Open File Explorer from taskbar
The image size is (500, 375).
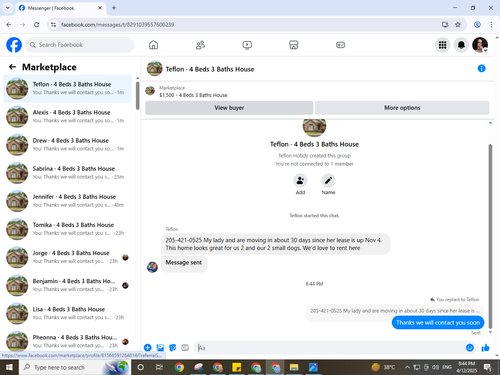coord(294,367)
